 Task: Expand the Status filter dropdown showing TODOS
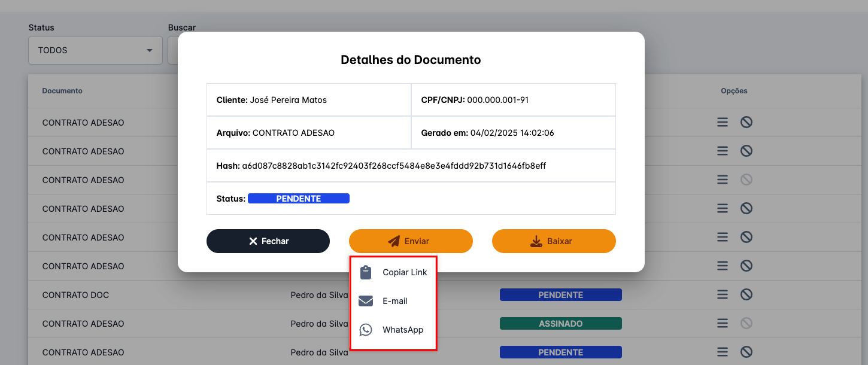pos(95,50)
